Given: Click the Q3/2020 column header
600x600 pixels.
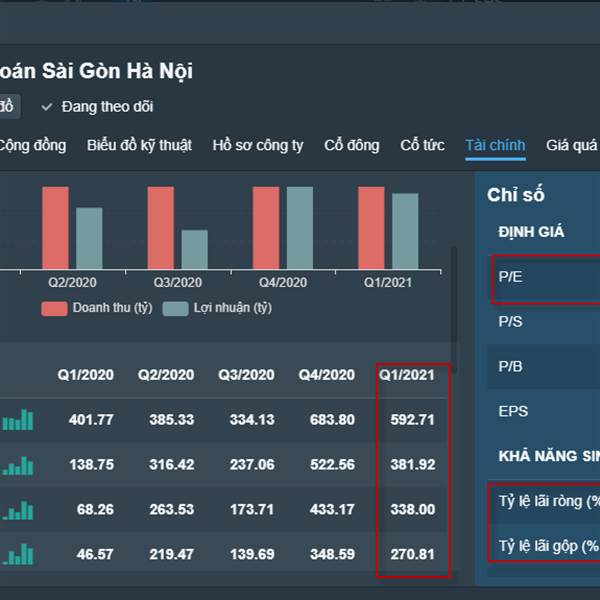Looking at the screenshot, I should 246,375.
